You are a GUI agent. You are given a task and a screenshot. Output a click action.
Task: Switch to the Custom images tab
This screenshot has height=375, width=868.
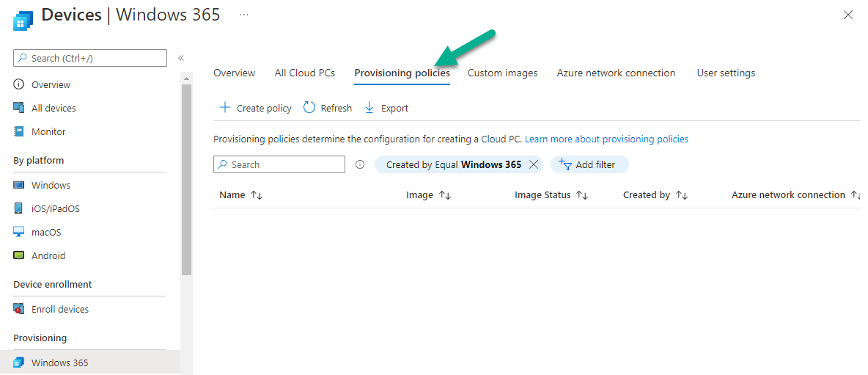502,73
